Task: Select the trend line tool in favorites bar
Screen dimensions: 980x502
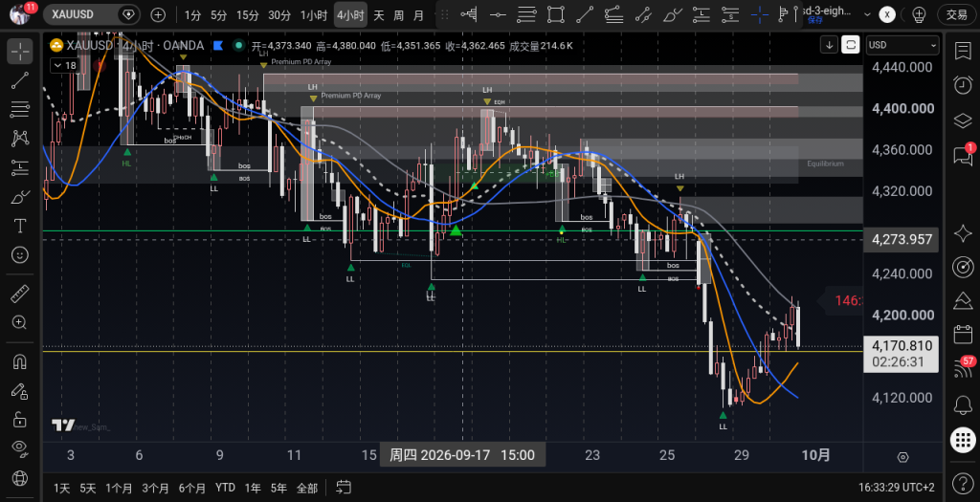Action: click(x=585, y=14)
